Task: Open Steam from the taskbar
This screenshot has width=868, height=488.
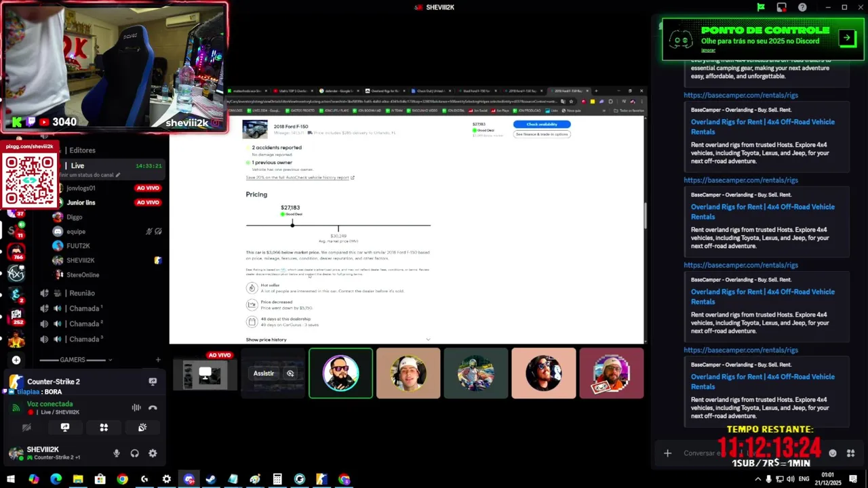Action: (211, 479)
